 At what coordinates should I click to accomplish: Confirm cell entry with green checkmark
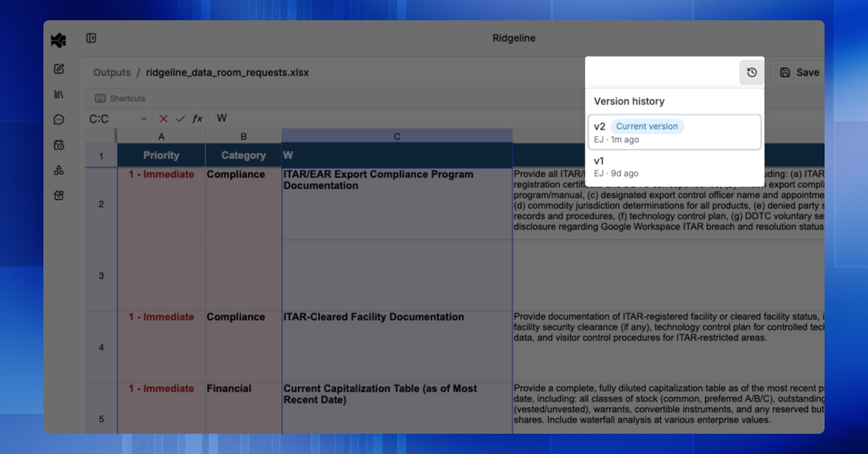(180, 119)
